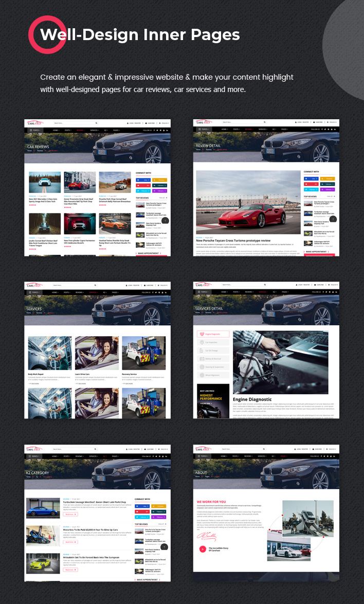
Task: Click 'The Incredible Story Of CarsFast' text on the About page
Action: 219,549
